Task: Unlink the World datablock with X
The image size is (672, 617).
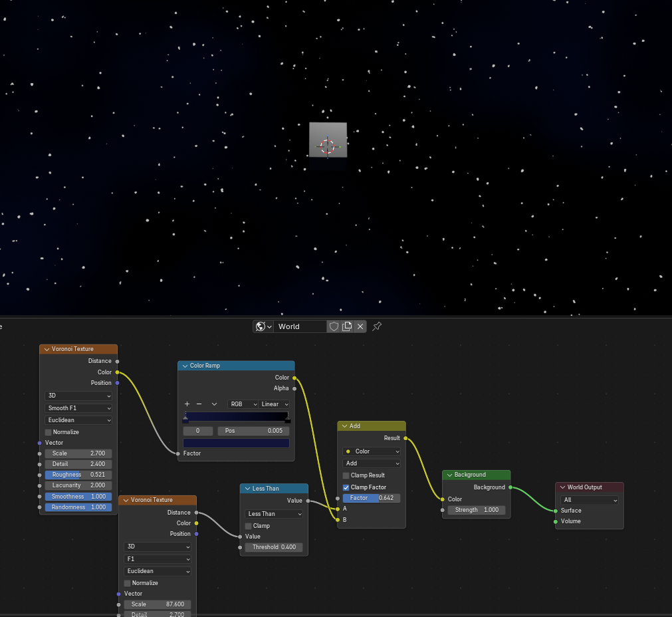Action: pos(360,326)
